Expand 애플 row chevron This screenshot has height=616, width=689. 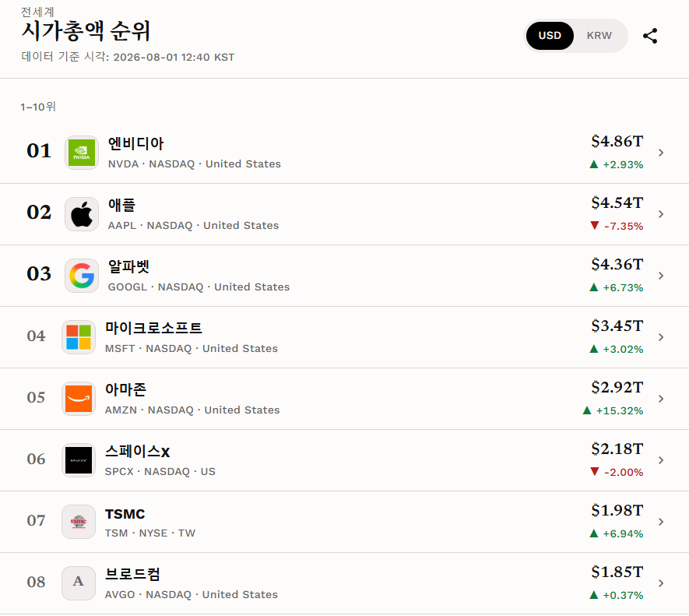661,214
